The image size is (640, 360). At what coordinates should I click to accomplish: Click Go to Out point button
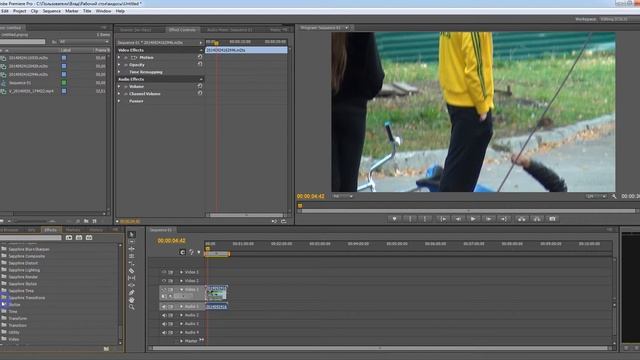click(x=504, y=219)
